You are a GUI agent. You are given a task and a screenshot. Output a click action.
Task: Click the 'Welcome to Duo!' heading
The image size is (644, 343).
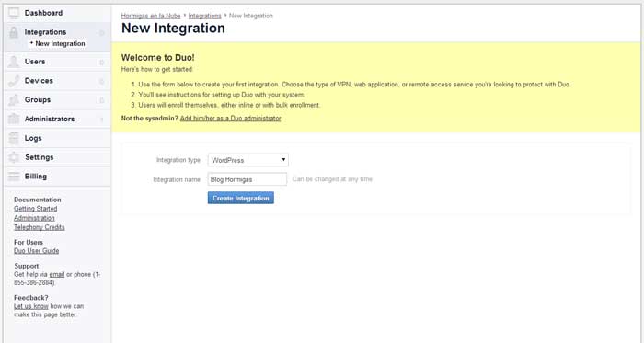coord(157,57)
